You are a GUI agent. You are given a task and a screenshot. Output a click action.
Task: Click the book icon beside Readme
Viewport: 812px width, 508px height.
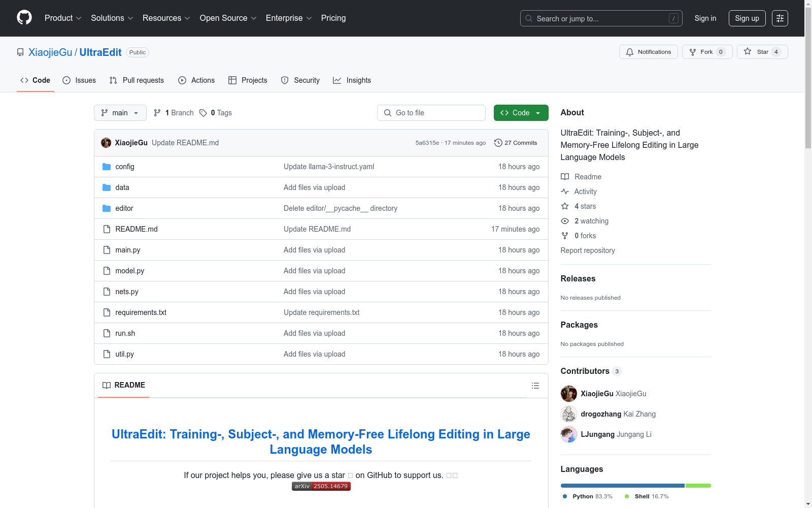click(x=565, y=177)
